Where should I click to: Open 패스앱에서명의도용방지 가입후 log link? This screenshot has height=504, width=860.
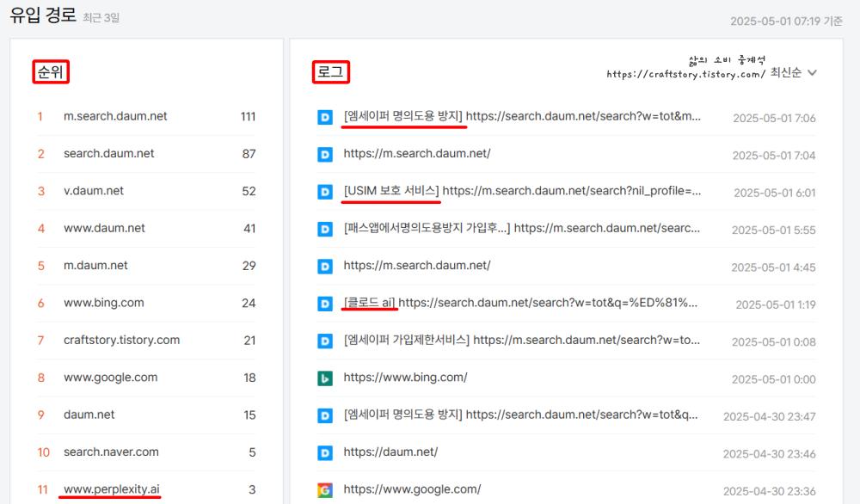[522, 228]
